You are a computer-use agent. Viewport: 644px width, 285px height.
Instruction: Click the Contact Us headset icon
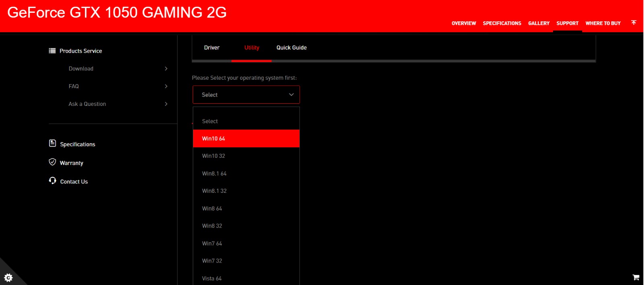52,180
